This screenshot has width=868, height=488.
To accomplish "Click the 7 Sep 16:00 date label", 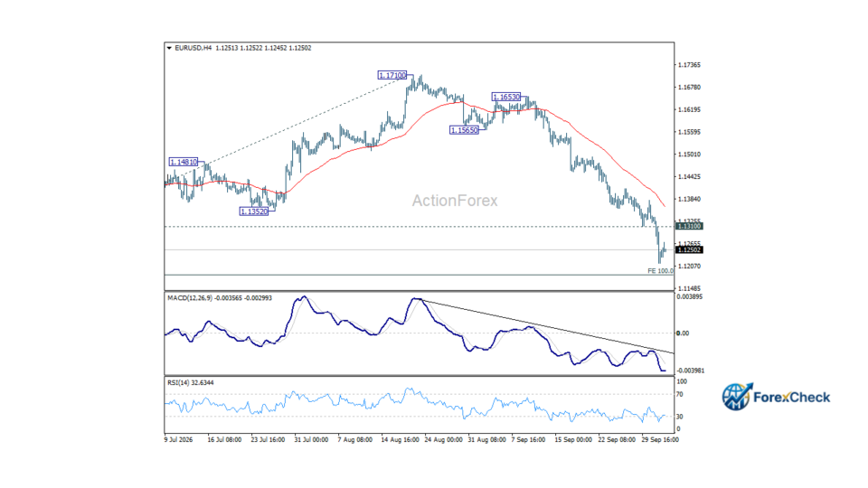I will tap(529, 440).
